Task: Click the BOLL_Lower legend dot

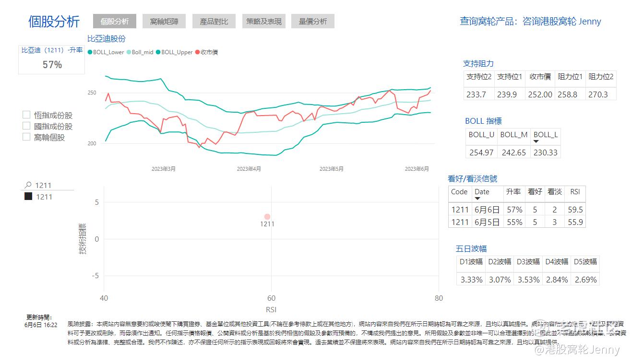Action: (x=90, y=52)
